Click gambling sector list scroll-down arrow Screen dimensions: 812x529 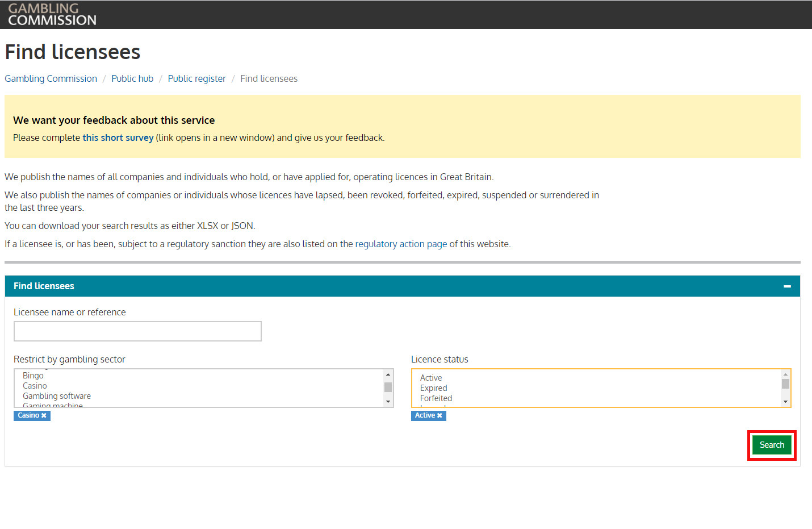[x=388, y=402]
